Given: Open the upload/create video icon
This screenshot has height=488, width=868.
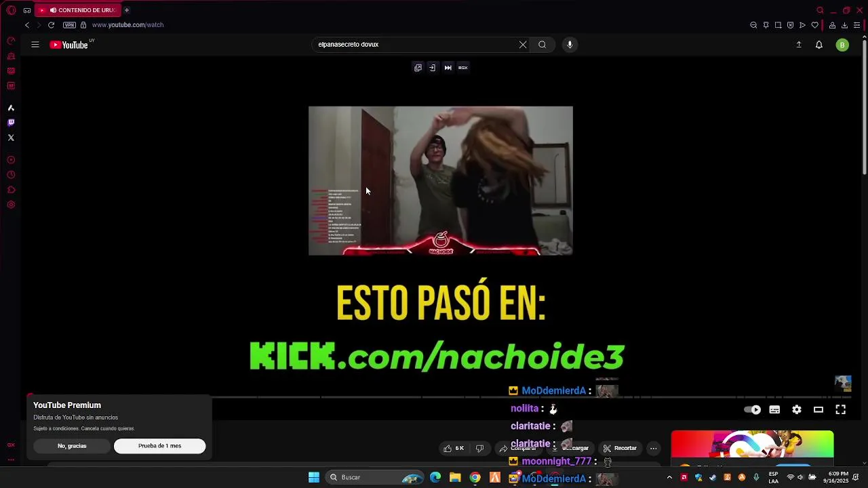Looking at the screenshot, I should click(x=799, y=45).
